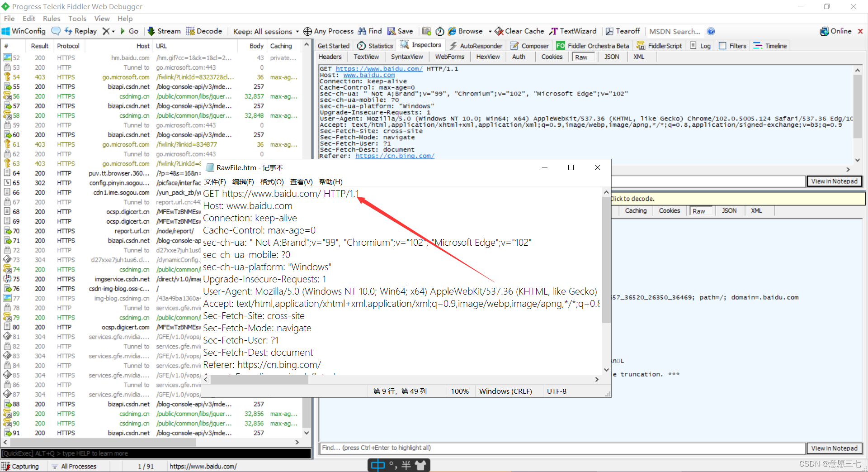Click the blue help question icon

[x=711, y=31]
